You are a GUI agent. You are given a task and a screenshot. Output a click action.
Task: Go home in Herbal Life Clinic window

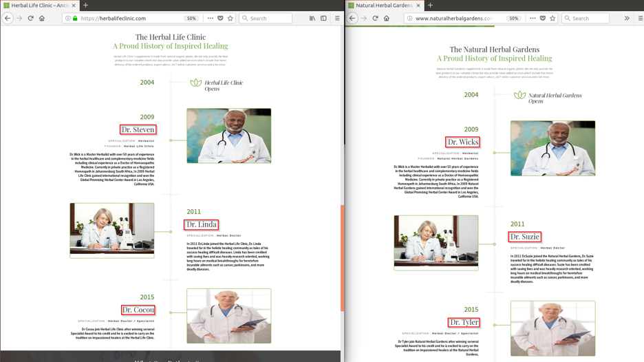pos(42,19)
